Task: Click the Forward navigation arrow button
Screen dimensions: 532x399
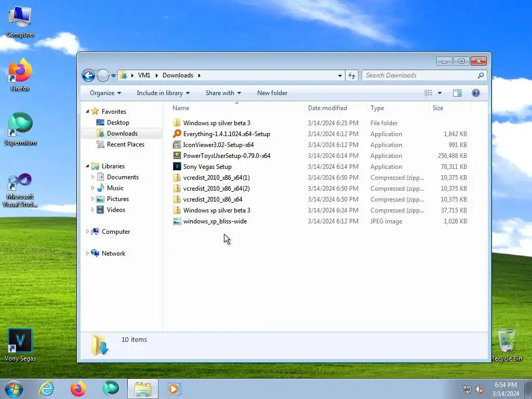Action: tap(103, 75)
